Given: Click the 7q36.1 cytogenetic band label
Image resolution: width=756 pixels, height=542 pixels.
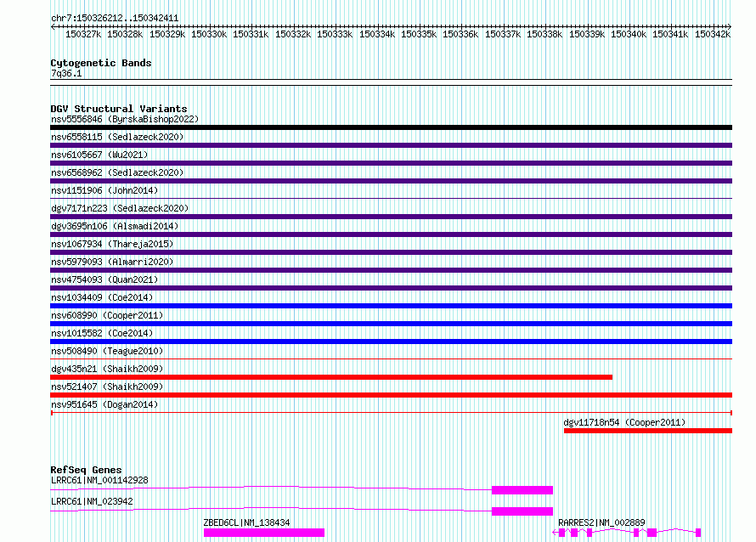Looking at the screenshot, I should [66, 73].
